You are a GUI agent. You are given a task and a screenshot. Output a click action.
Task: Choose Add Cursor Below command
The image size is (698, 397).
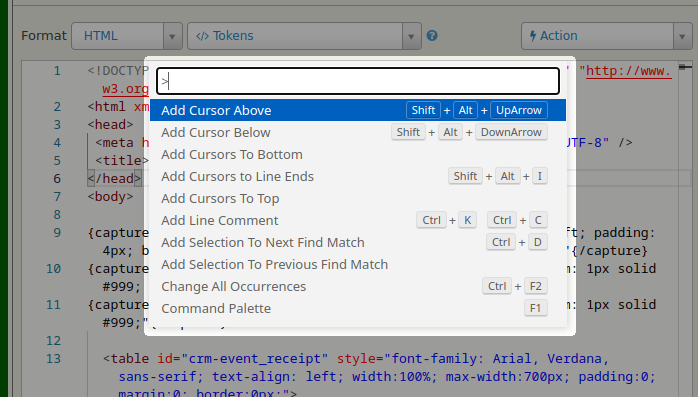[x=358, y=132]
